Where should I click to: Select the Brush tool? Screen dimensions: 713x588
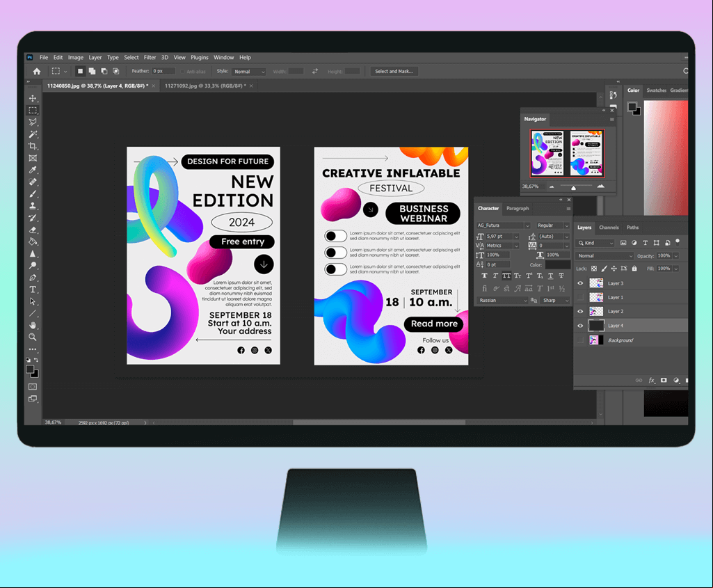click(x=33, y=193)
